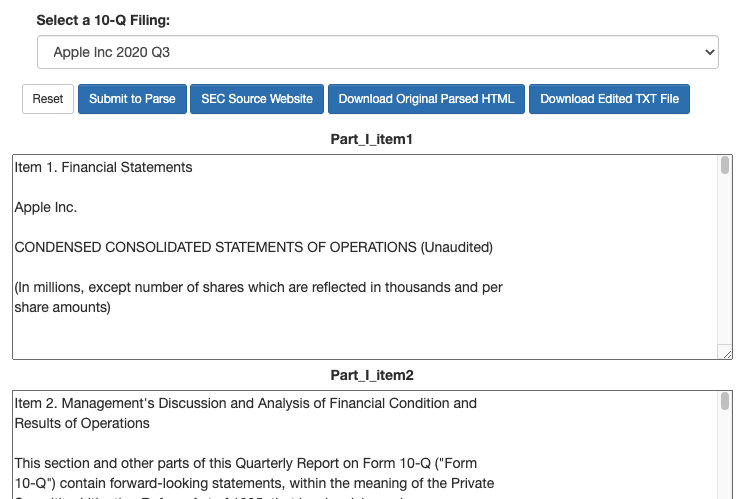The image size is (751, 499).
Task: Click the Part_I_item1 scrollbar thumb
Action: (725, 165)
